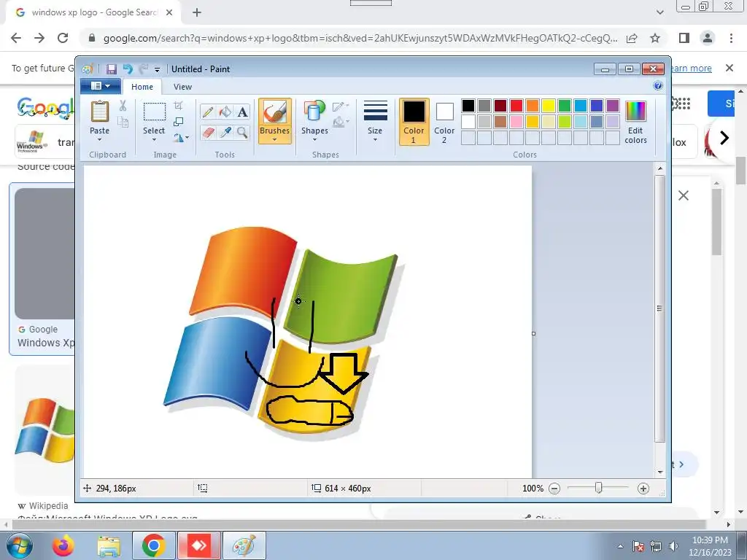Click Save in Paint quick access toolbar

112,69
